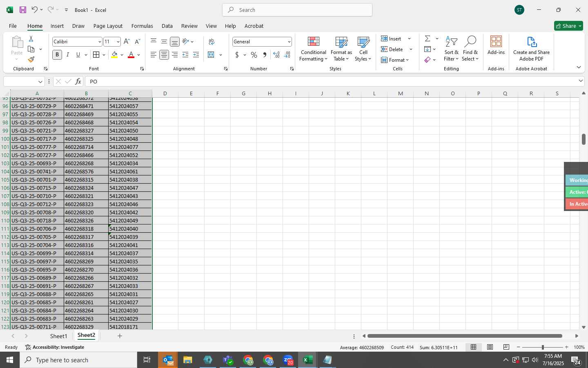This screenshot has height=368, width=588.
Task: Apply Percent Style icon
Action: pyautogui.click(x=254, y=55)
